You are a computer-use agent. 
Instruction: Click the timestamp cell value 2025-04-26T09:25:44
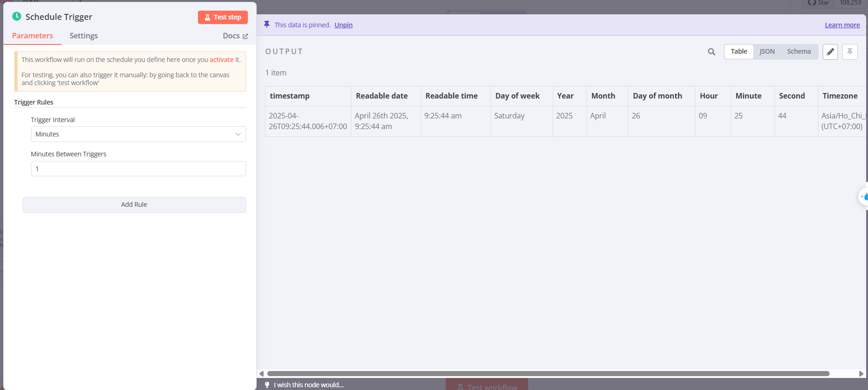(x=308, y=121)
